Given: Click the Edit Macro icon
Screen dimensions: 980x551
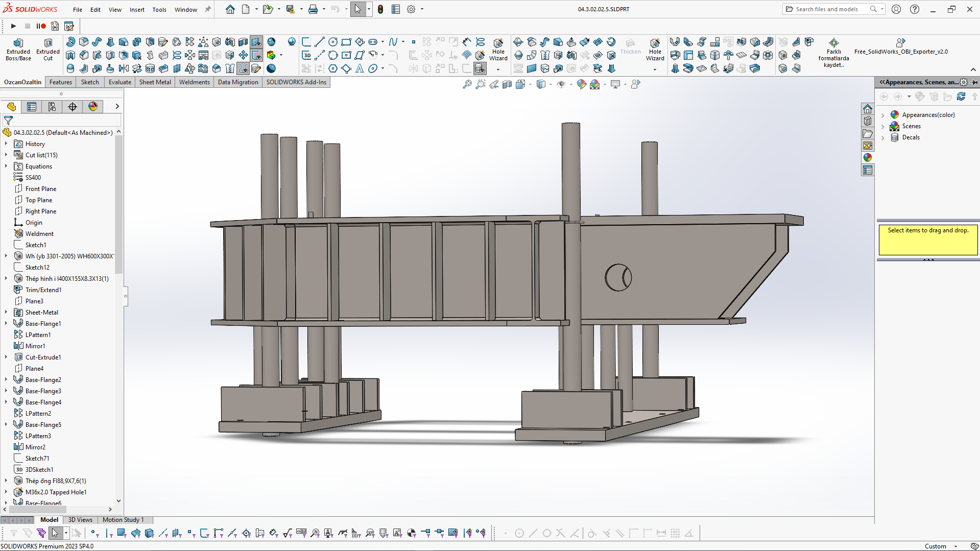Looking at the screenshot, I should tap(69, 26).
